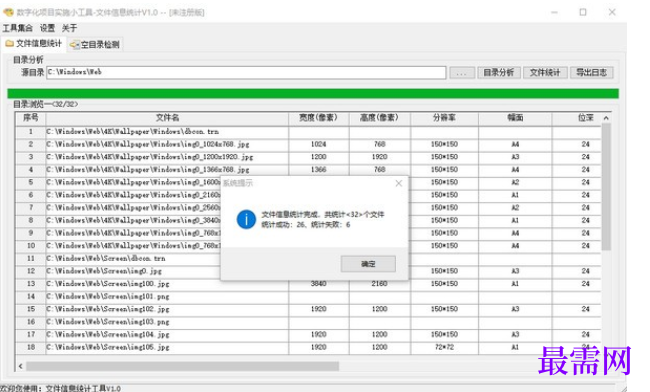The image size is (650, 392).
Task: Click the horizontal scrollbar left arrow
Action: [21, 366]
